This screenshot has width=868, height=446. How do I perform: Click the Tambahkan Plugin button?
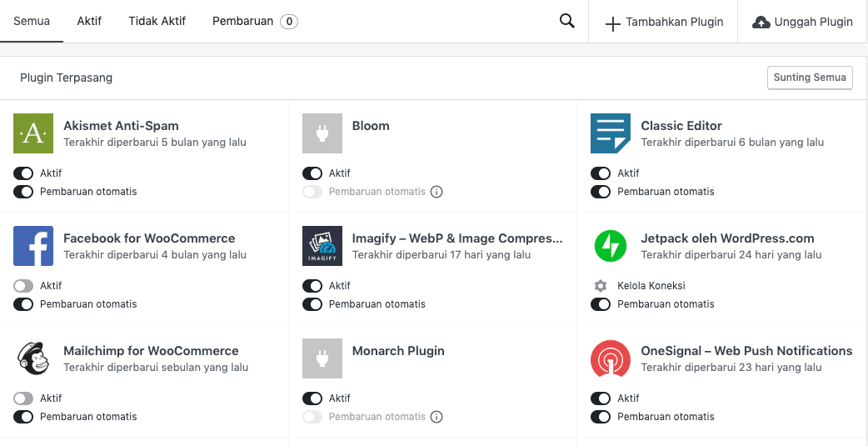point(663,22)
